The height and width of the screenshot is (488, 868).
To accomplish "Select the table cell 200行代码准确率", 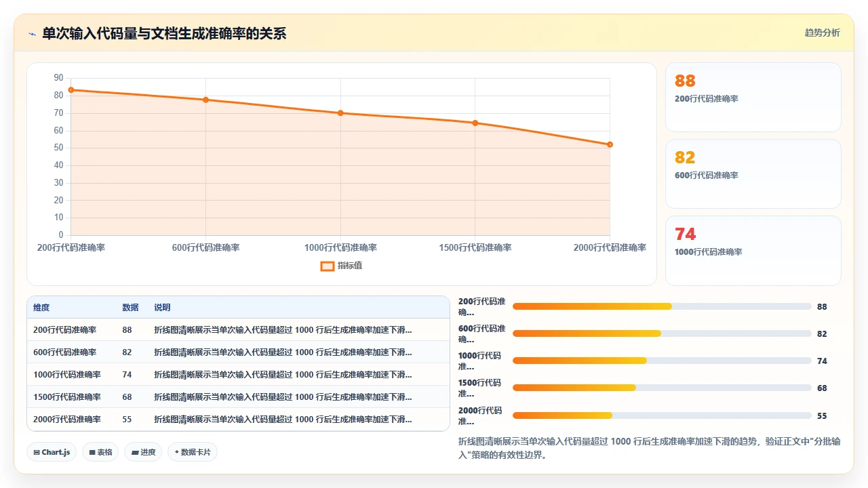I will [x=64, y=330].
